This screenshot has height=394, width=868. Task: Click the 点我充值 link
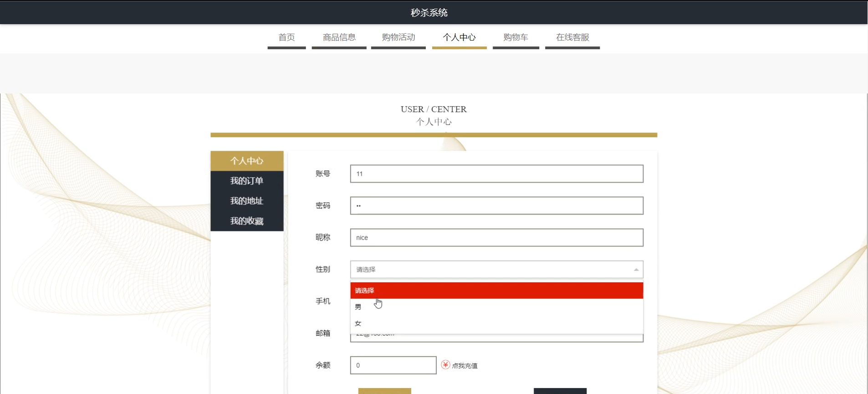465,366
